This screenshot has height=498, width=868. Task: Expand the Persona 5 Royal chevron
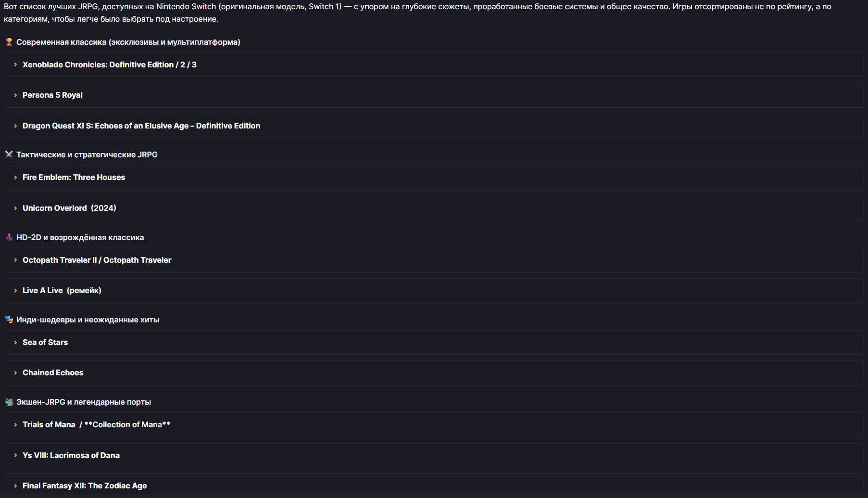click(15, 95)
